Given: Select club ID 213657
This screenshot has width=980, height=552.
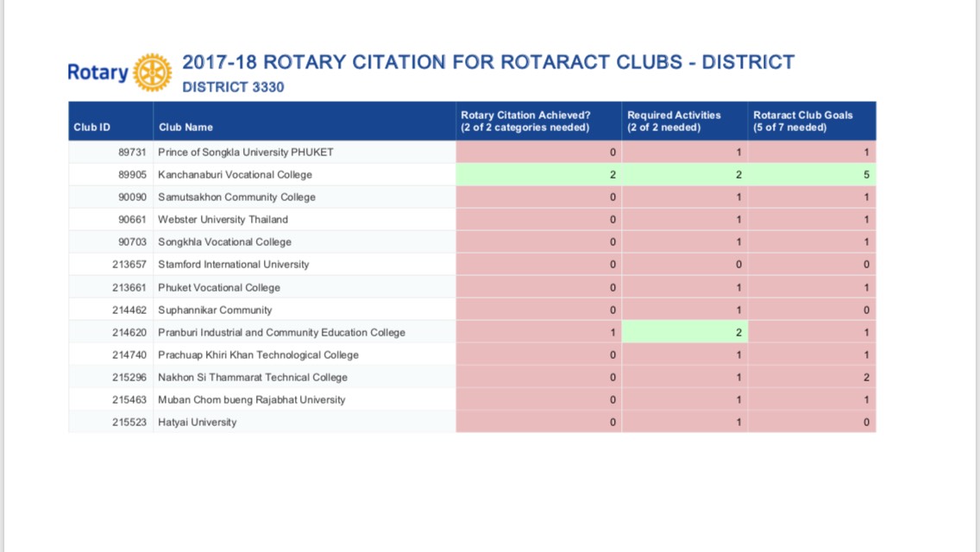Looking at the screenshot, I should pos(129,265).
